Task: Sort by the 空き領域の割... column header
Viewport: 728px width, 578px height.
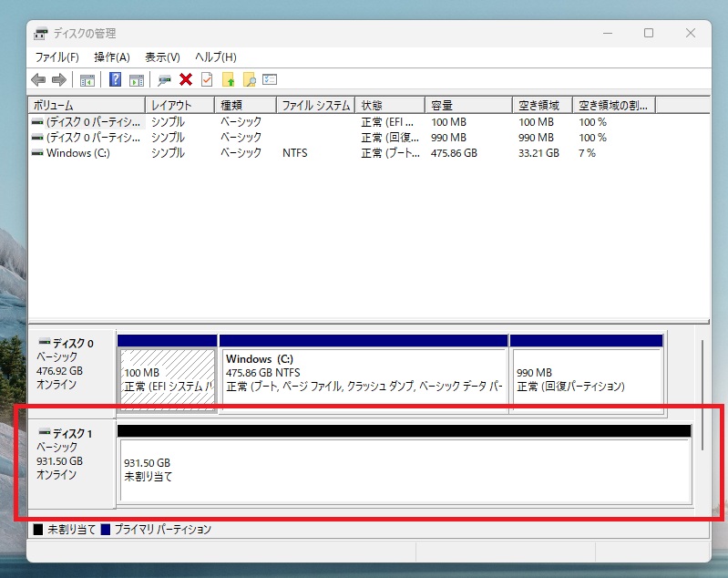Action: coord(614,106)
